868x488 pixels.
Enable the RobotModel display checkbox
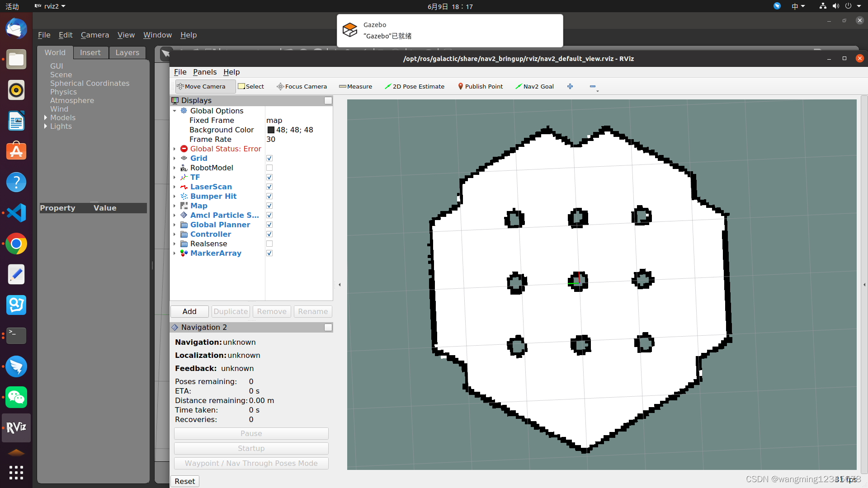pos(269,168)
